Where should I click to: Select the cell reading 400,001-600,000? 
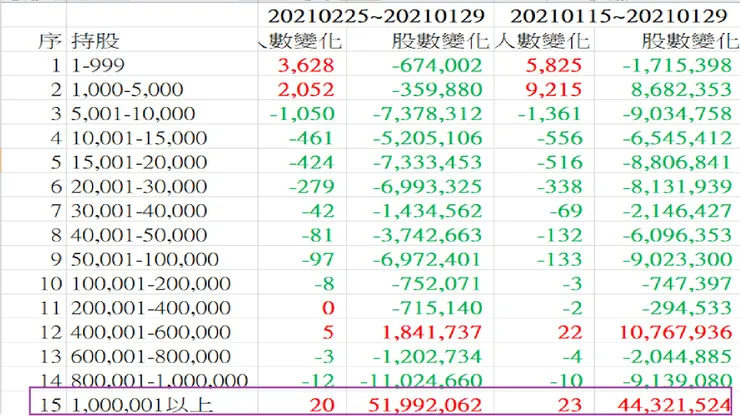pos(151,332)
